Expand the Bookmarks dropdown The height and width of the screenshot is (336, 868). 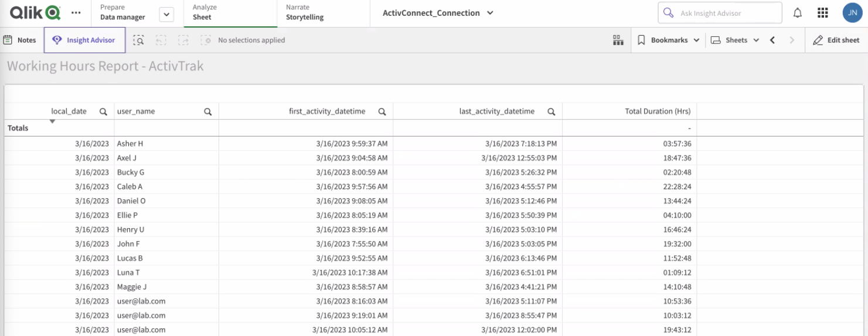tap(668, 40)
